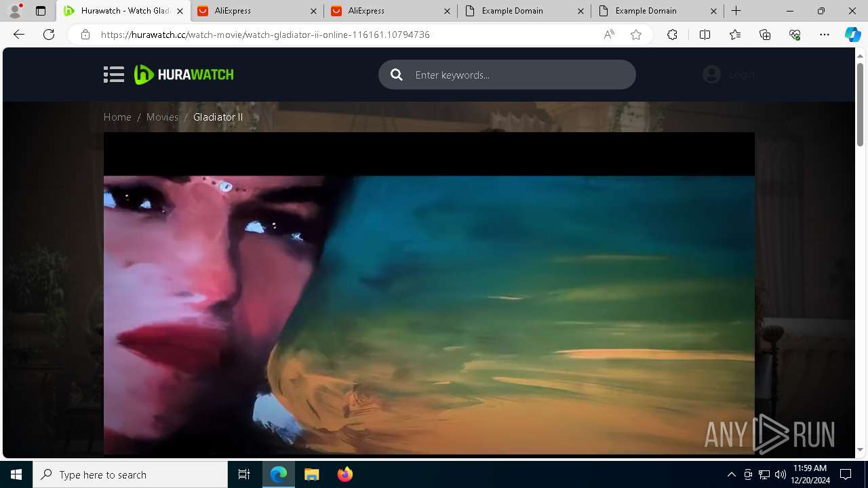
Task: Click the page scrollbar thumb
Action: (x=860, y=104)
